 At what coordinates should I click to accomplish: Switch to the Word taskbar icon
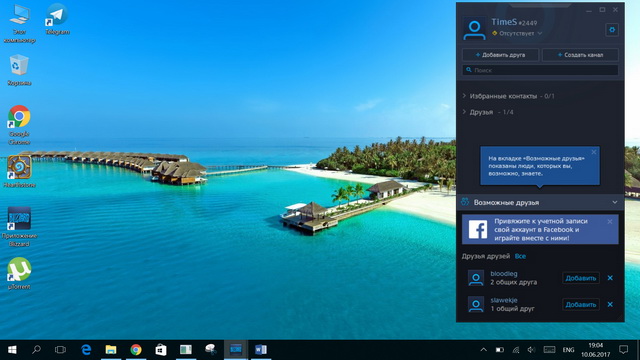(x=260, y=350)
